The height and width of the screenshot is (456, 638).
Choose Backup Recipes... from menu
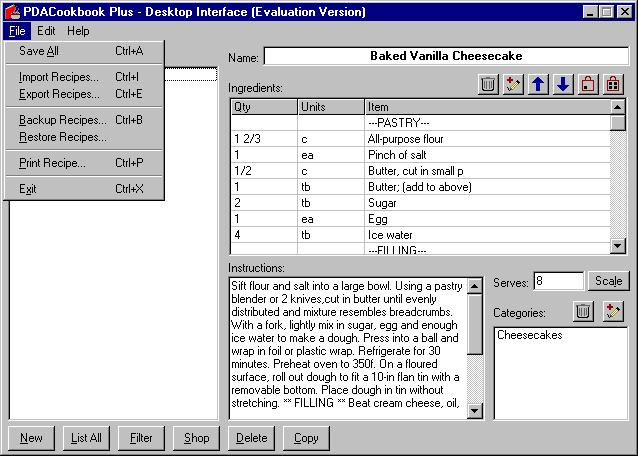pos(84,120)
